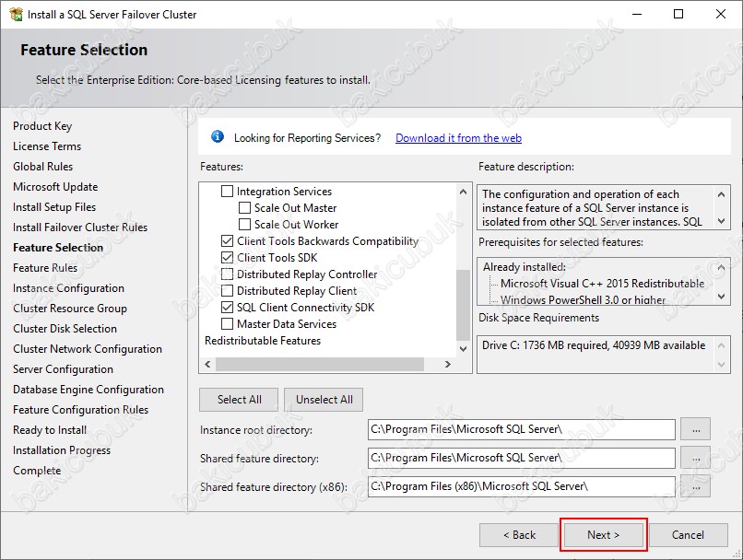Select the Server Configuration step
This screenshot has width=743, height=560.
63,369
